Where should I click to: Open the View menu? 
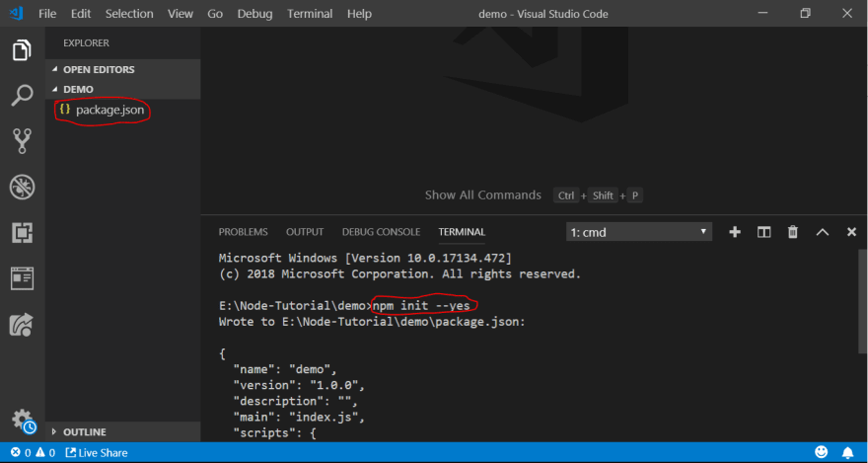181,13
